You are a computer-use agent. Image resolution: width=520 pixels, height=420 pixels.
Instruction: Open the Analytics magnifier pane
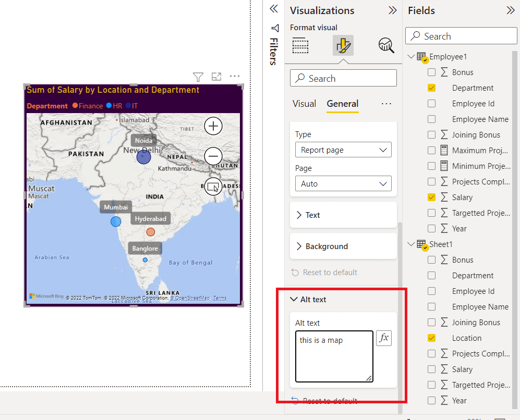pos(386,45)
